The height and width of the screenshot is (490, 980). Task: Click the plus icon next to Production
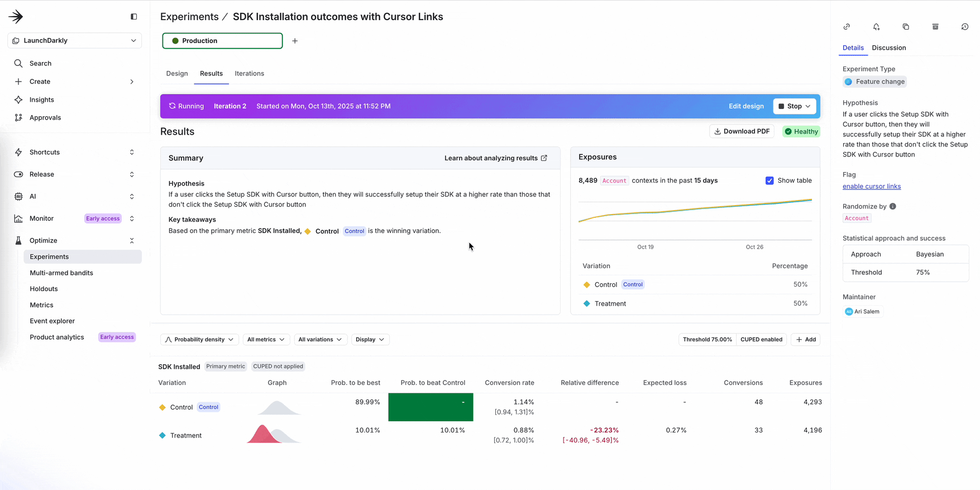(295, 41)
